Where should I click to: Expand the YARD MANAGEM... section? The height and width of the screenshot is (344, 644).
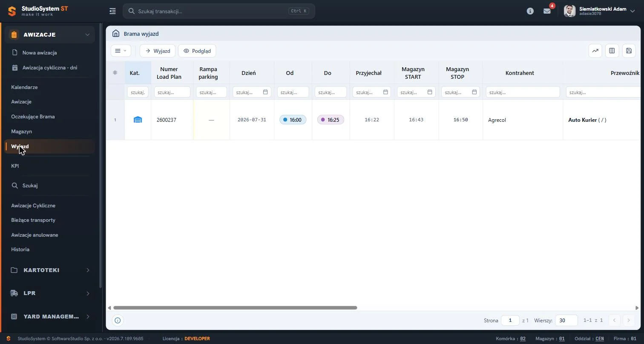click(x=50, y=317)
